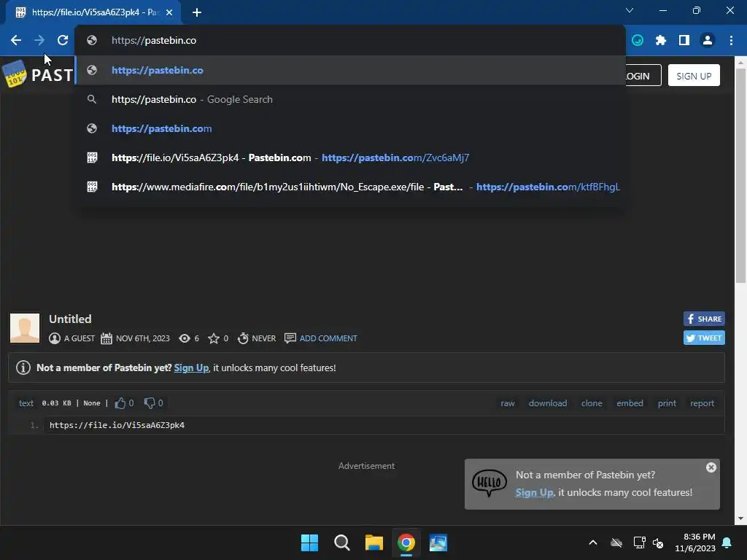Click the address bar URL field

point(350,41)
